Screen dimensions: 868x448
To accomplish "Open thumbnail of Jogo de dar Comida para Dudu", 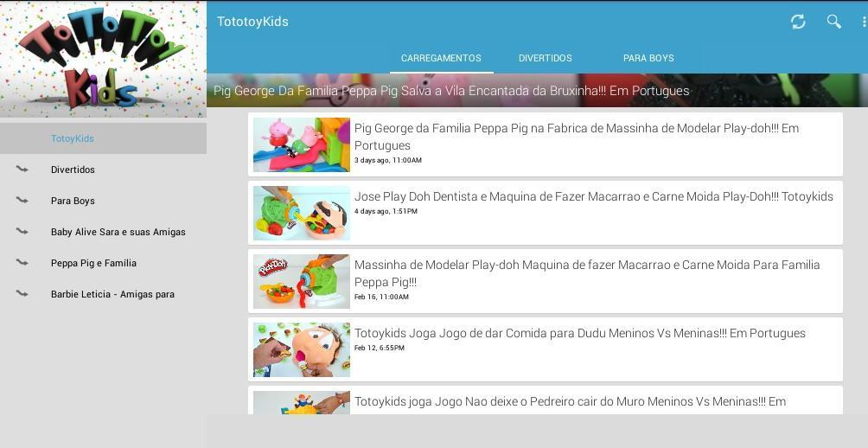I will (302, 349).
